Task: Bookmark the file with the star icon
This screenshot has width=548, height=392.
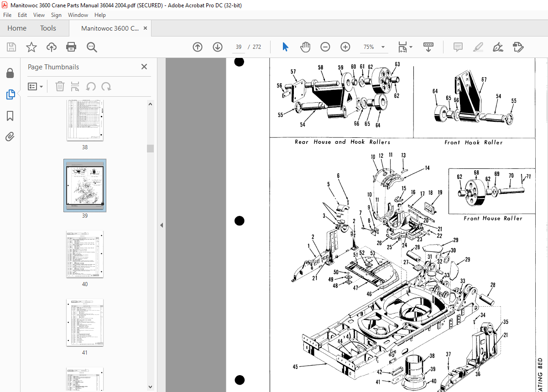Action: pos(31,47)
